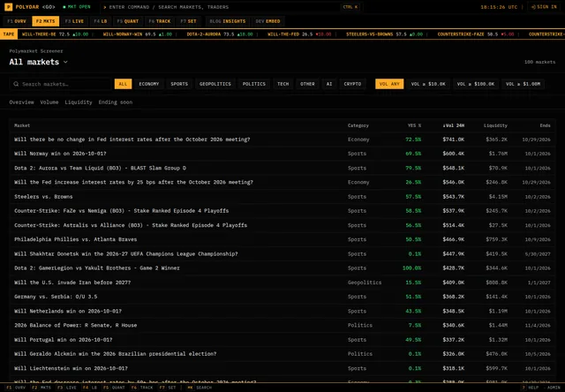Filter by POLITICS category
The image size is (565, 392).
click(253, 84)
